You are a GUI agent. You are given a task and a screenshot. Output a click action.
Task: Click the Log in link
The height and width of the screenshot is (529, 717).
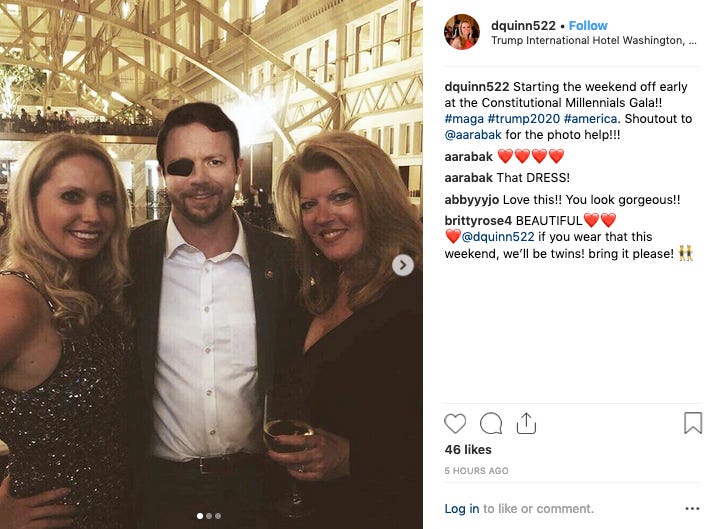[462, 509]
